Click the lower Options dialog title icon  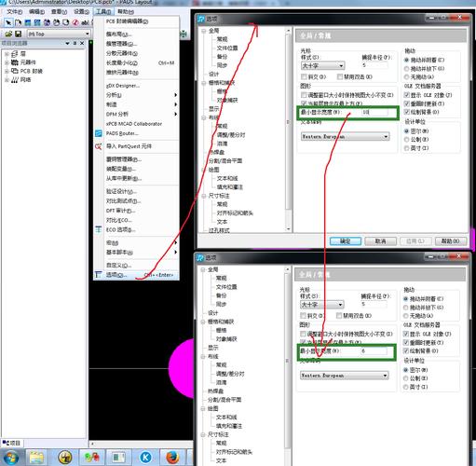click(200, 257)
